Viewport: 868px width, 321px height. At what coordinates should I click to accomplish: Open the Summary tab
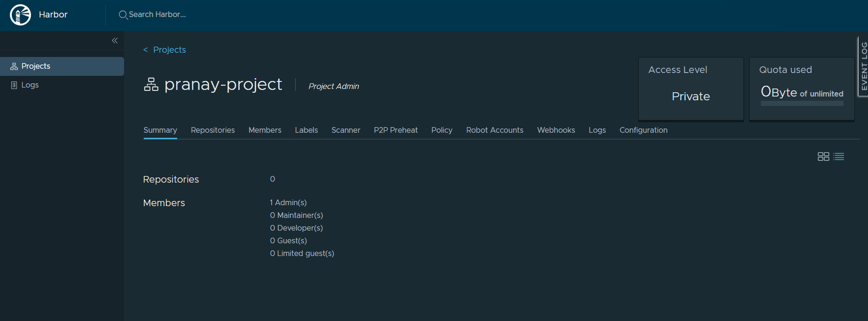(x=160, y=130)
